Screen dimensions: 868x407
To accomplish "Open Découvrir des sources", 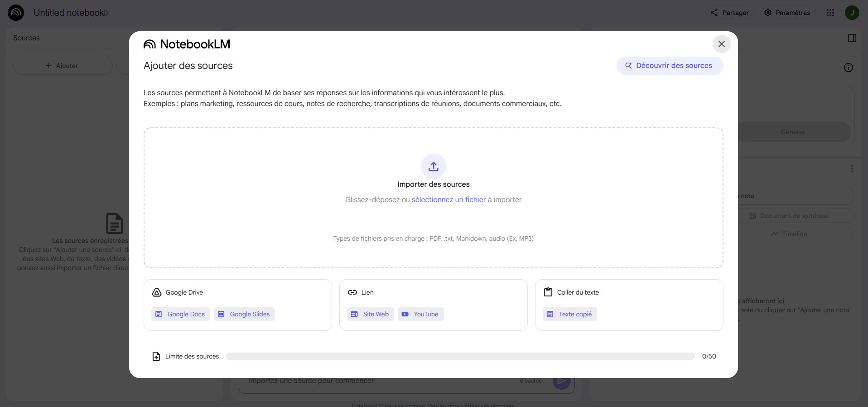I will point(670,66).
